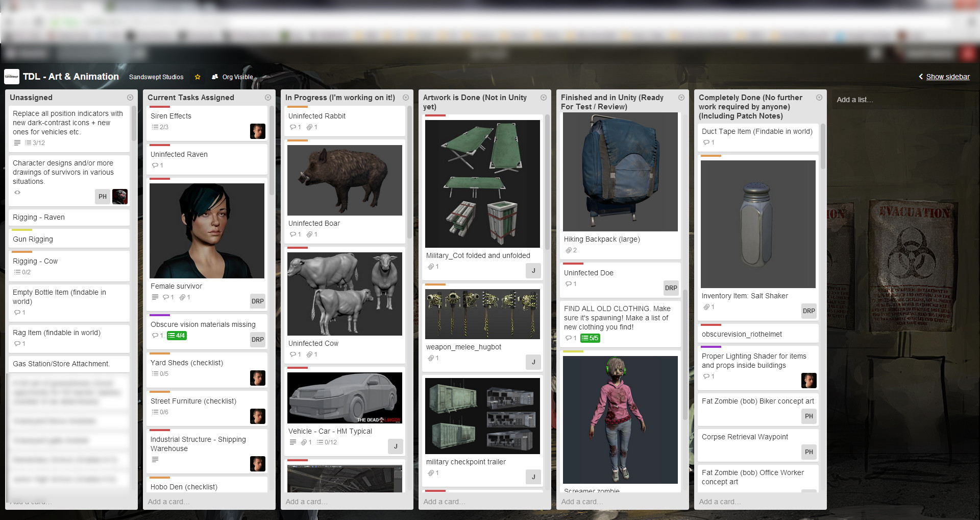Image resolution: width=980 pixels, height=520 pixels.
Task: Click the J badge on weapon_melee_hugbot card
Action: [x=533, y=362]
